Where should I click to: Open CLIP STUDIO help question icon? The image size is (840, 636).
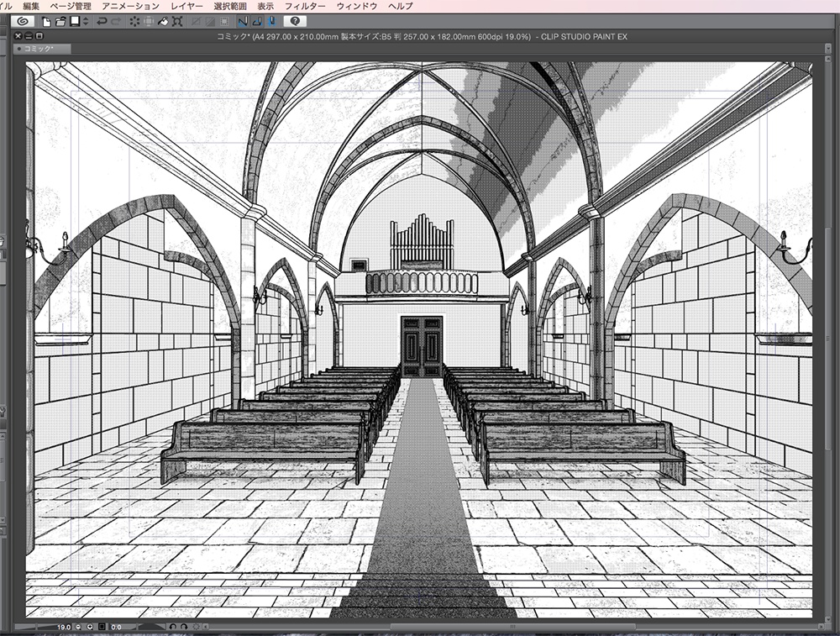[x=295, y=22]
